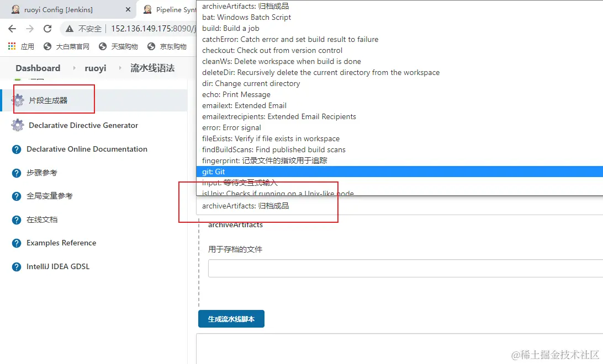The image size is (603, 364).
Task: Click help icon beside IntelliJ IDEA GDSL
Action: (17, 267)
